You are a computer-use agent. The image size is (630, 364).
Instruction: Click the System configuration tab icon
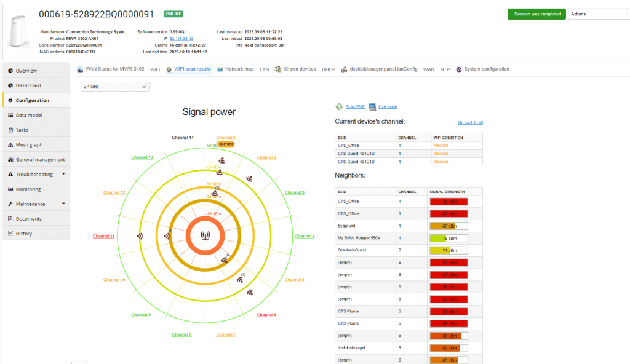coord(459,69)
